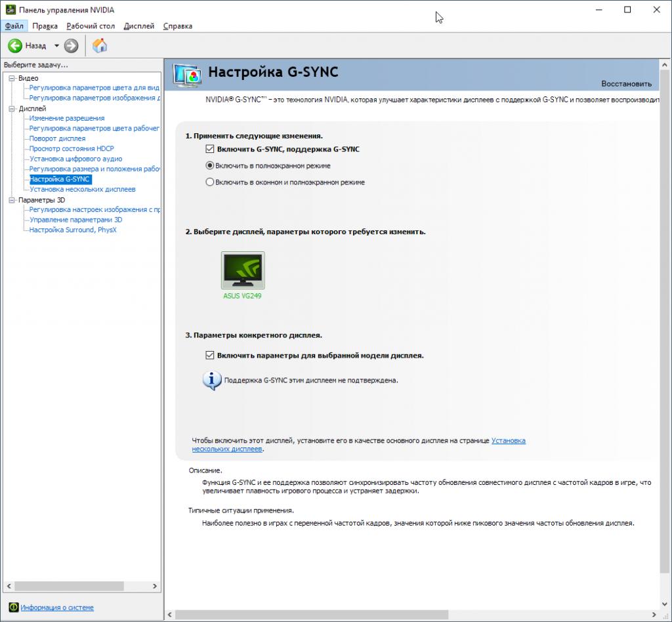Click 'Выберите задачу...' header text
This screenshot has width=672, height=622.
36,65
